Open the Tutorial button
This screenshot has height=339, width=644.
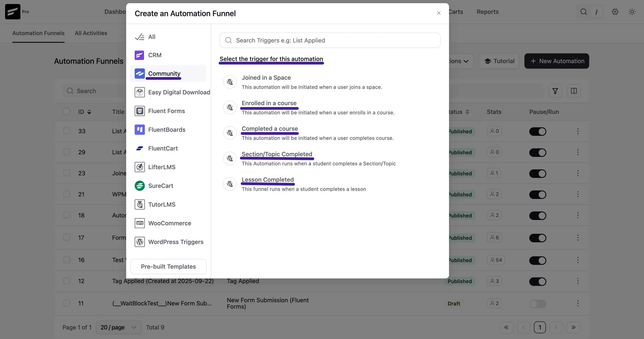[499, 61]
